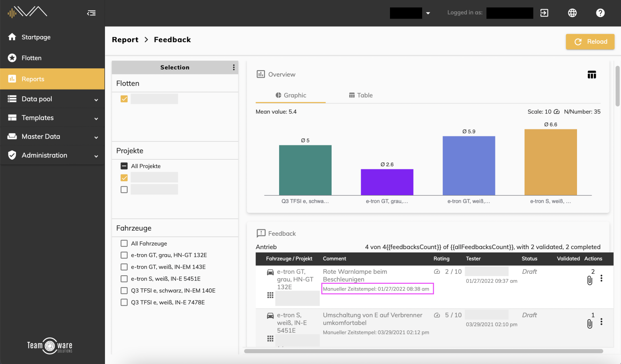The image size is (621, 364).
Task: Click the Rote Warnlampe beim Beschleunigen comment
Action: [355, 276]
